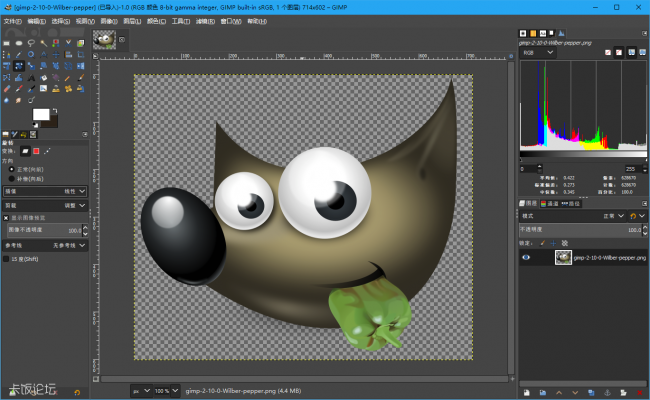This screenshot has height=400, width=650.
Task: Duplicate the current layer
Action: [591, 392]
